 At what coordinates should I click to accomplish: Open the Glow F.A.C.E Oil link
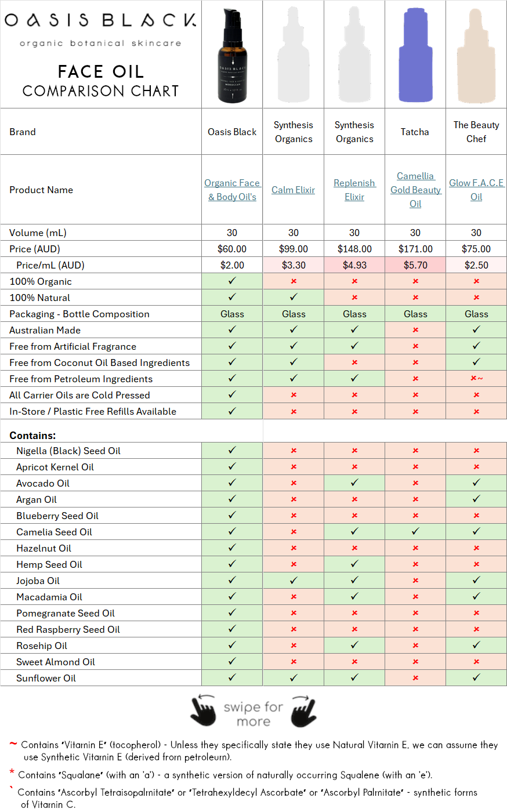[x=476, y=190]
